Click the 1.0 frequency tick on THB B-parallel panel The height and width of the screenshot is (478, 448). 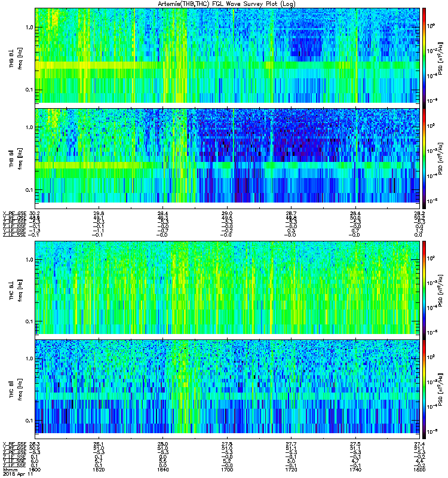pos(29,127)
